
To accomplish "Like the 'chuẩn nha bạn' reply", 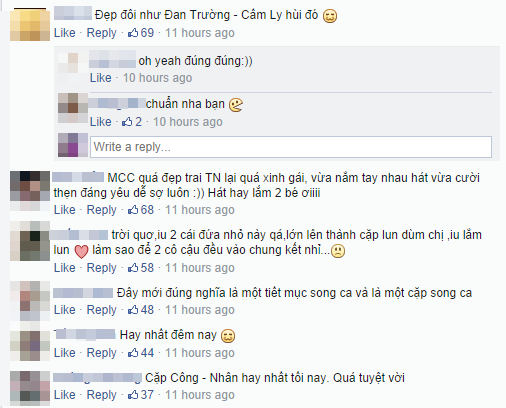I will click(100, 121).
